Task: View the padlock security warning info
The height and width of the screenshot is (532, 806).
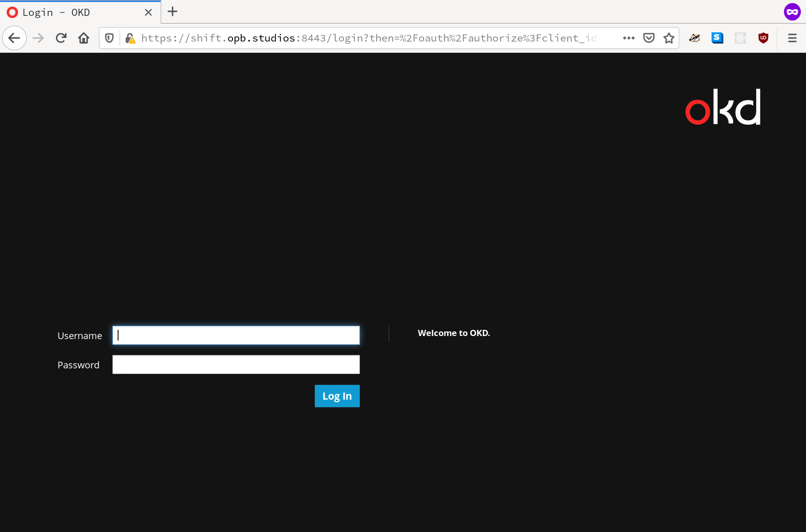Action: [x=130, y=38]
